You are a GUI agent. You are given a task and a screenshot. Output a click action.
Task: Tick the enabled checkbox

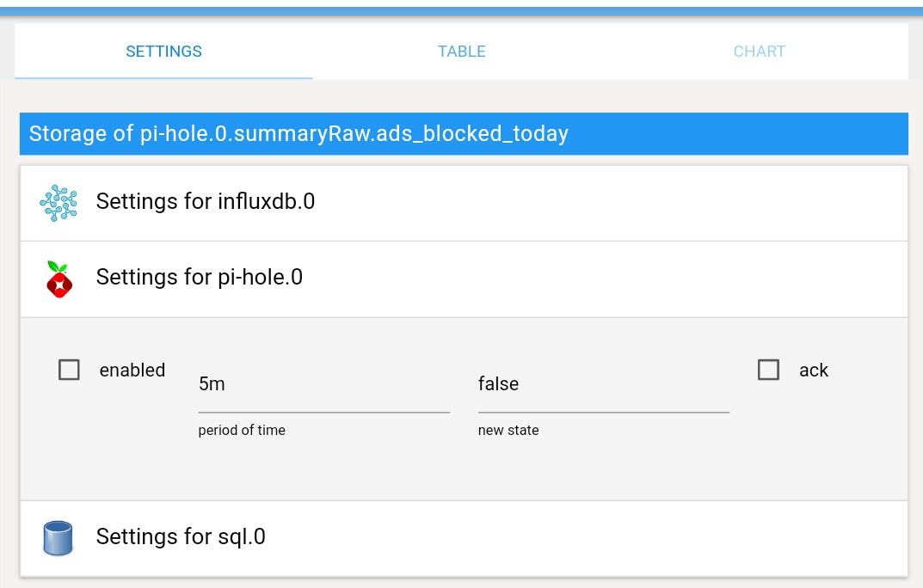[69, 370]
